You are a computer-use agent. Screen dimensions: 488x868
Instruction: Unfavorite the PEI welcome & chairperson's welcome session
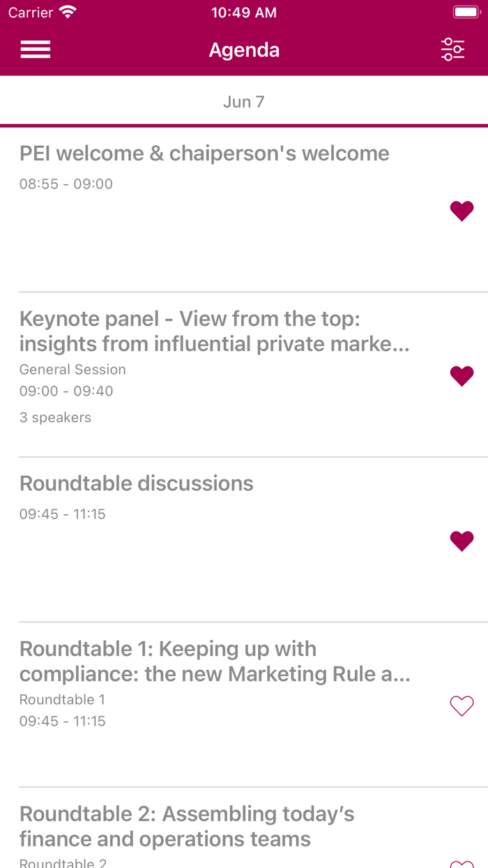pos(462,211)
